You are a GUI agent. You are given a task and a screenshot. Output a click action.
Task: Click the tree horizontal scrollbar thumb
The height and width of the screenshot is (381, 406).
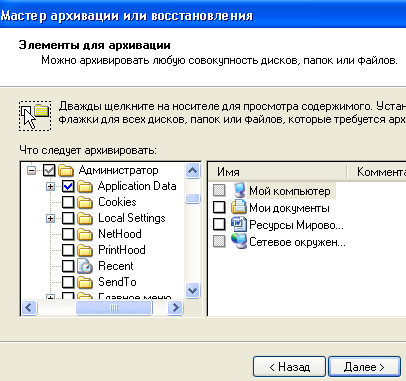tap(114, 307)
